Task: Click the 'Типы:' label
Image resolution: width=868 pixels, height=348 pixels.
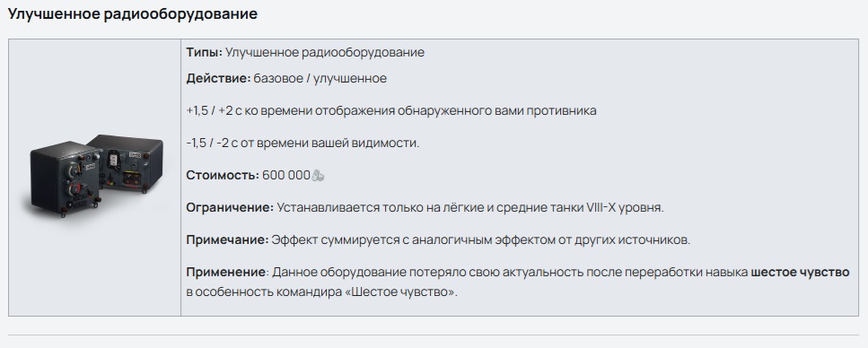Action: coord(205,53)
